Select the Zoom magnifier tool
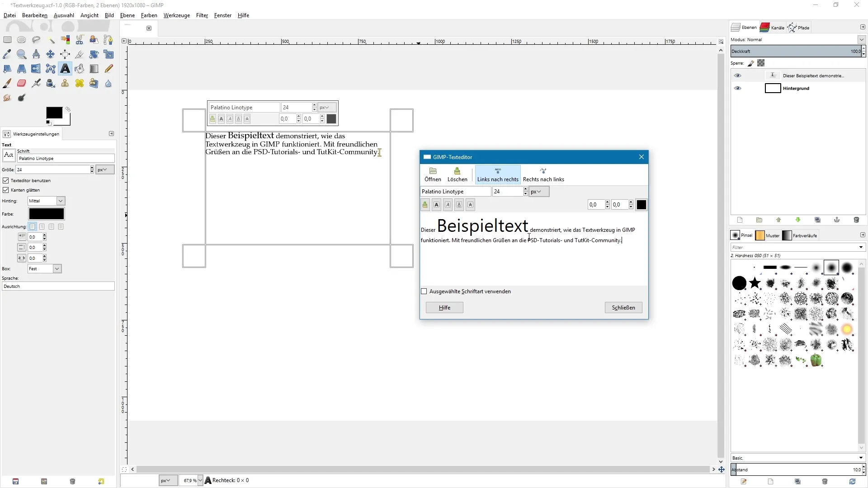The image size is (868, 488). [21, 55]
